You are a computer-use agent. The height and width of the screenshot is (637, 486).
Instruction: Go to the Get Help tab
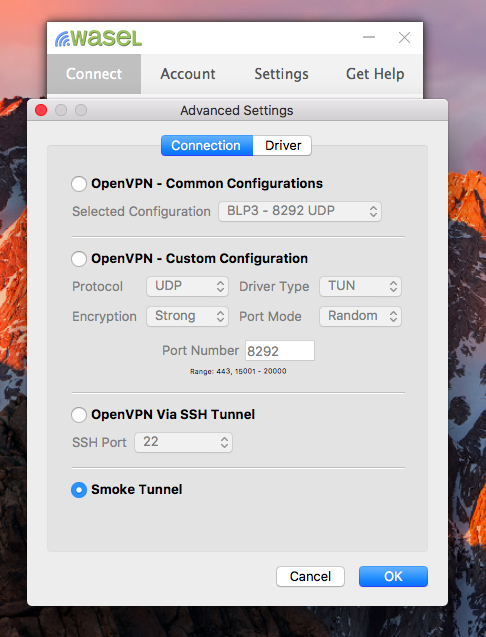coord(375,74)
